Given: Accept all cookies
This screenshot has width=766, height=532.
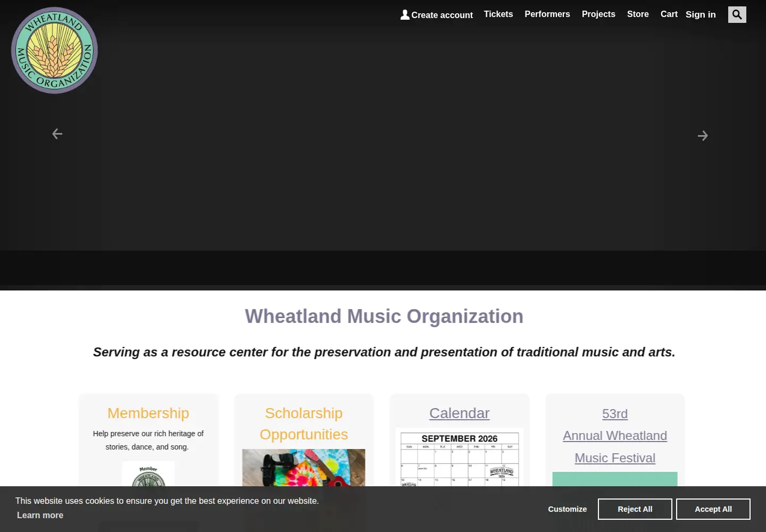Looking at the screenshot, I should coord(713,509).
